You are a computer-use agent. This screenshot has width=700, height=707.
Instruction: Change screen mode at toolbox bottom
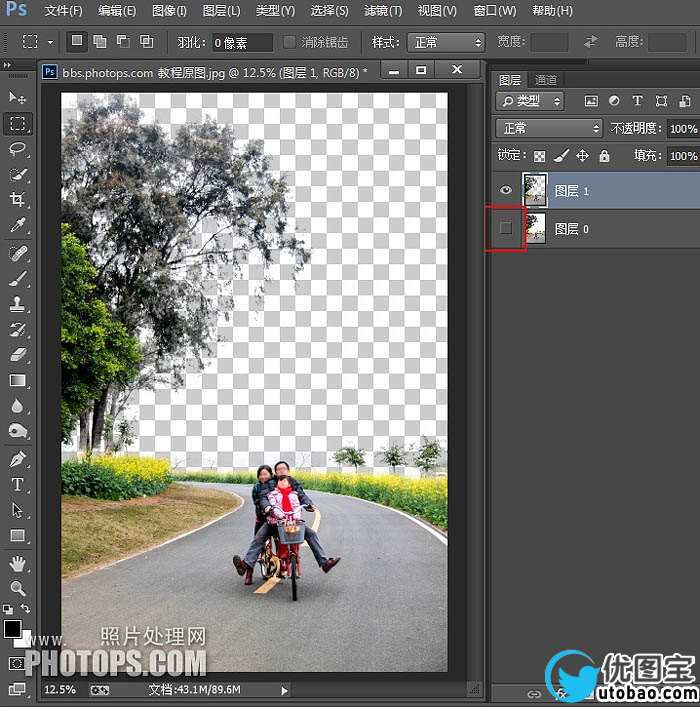click(17, 689)
